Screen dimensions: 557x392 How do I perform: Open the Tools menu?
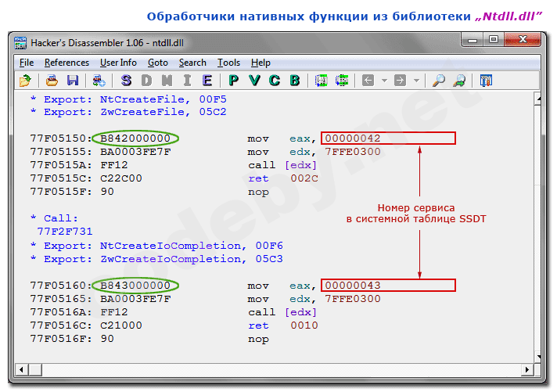(x=228, y=63)
